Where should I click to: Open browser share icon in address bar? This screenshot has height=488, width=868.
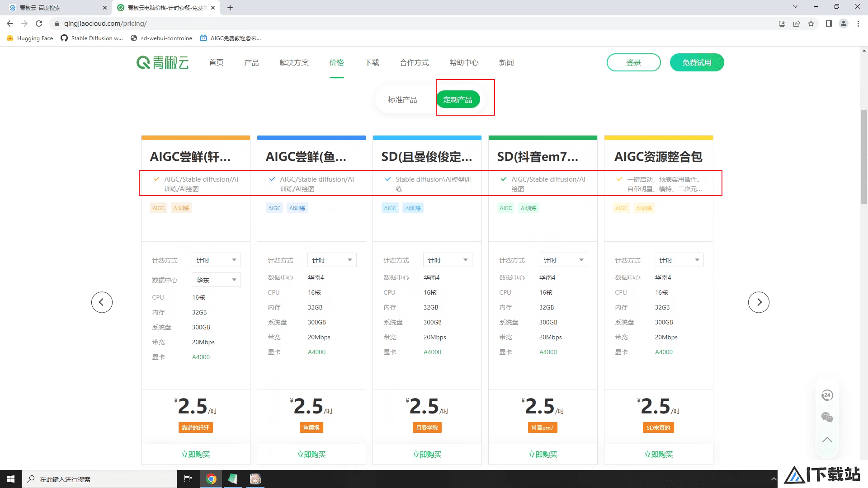click(x=797, y=23)
